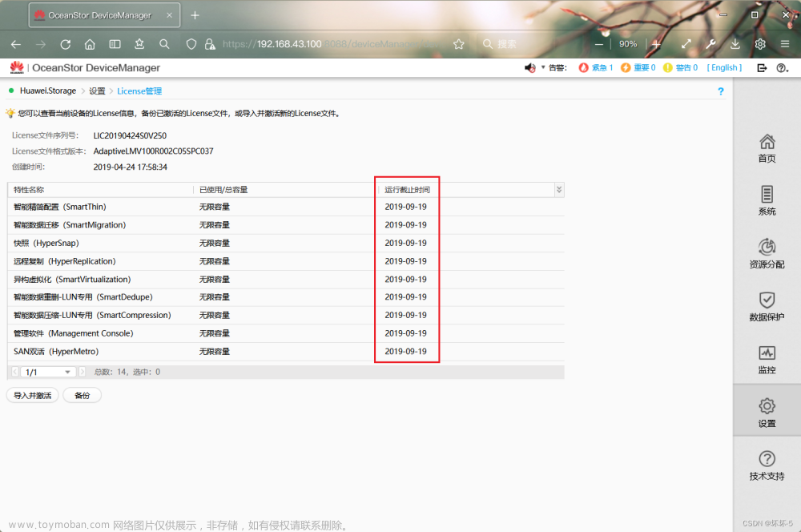Click the 设置 breadcrumb item
Screen dimensions: 801x532
[x=97, y=91]
